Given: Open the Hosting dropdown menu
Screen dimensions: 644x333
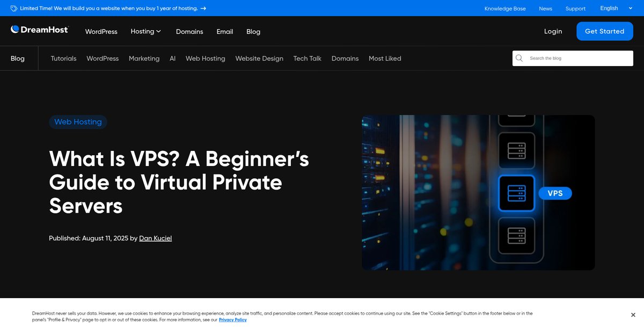Looking at the screenshot, I should (x=145, y=31).
